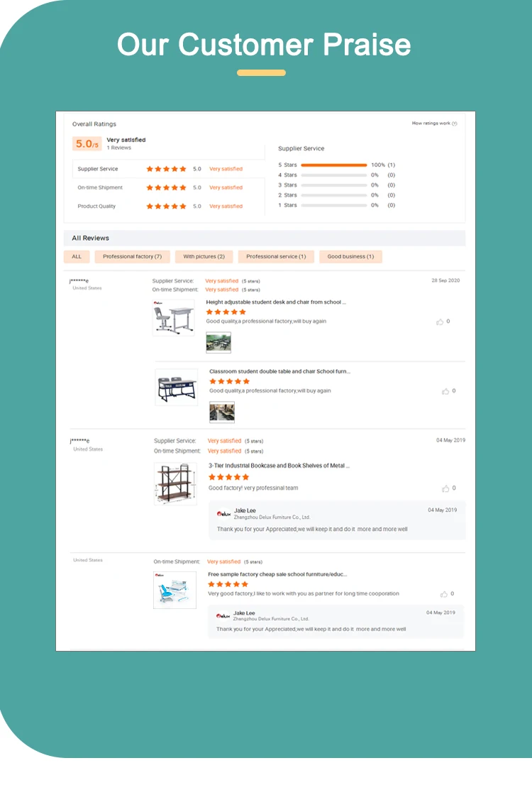This screenshot has width=532, height=785.
Task: Click the 1 Stars rating progress bar
Action: coord(334,205)
